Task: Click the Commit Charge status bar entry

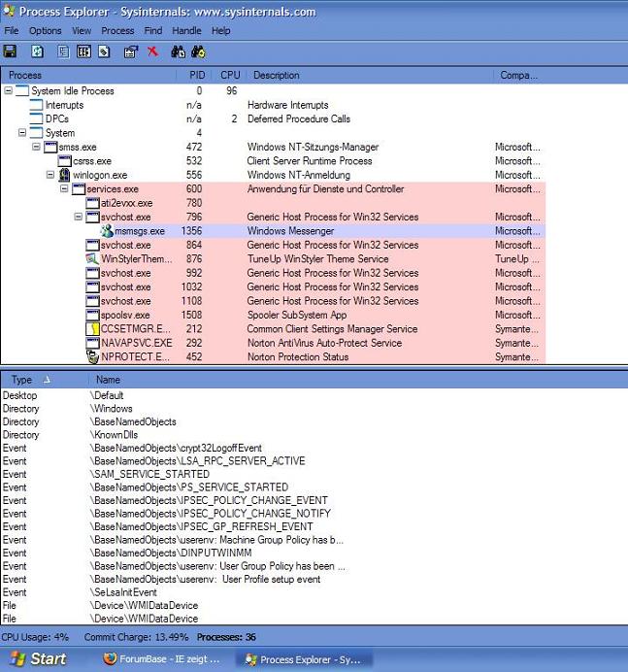Action: point(136,637)
